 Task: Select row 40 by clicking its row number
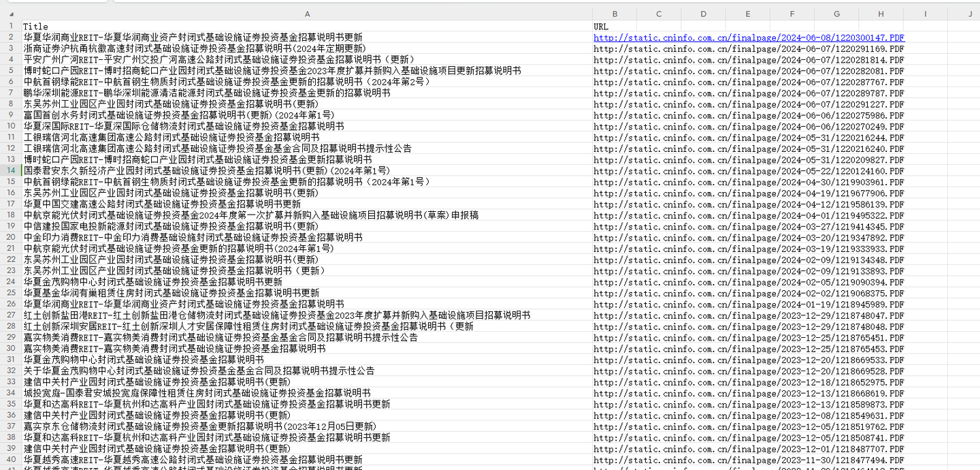[12, 458]
